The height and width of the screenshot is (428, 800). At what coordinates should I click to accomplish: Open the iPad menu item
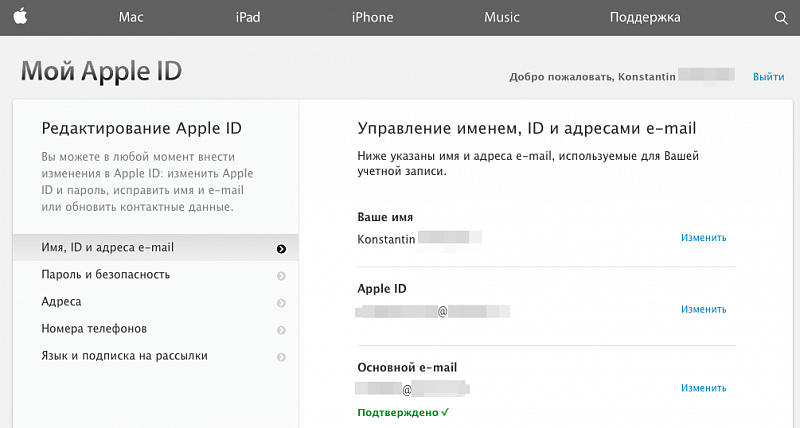click(x=249, y=17)
